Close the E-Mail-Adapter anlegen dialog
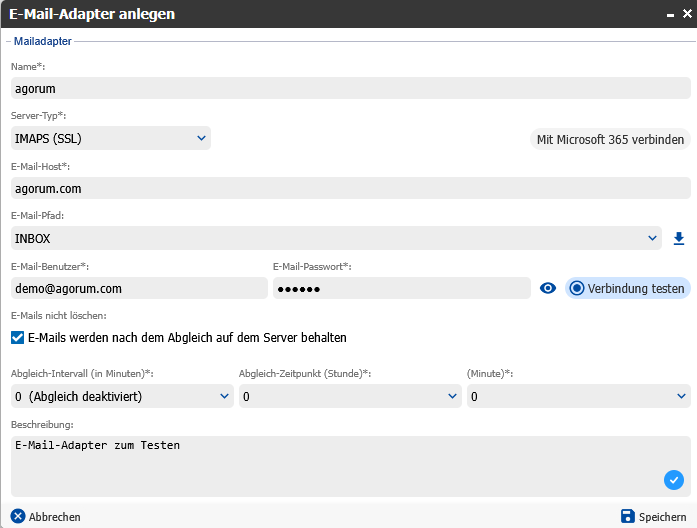Image resolution: width=697 pixels, height=528 pixels. tap(686, 14)
